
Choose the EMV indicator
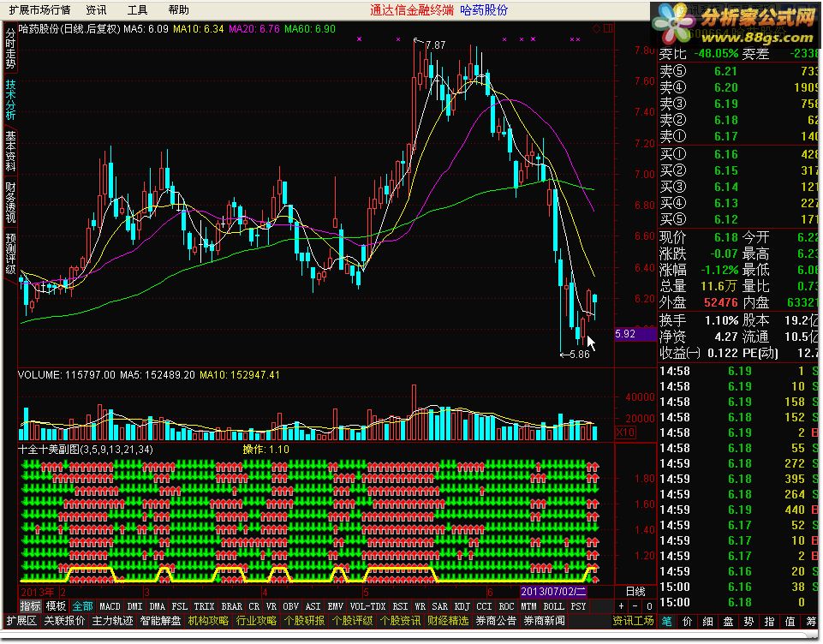335,606
